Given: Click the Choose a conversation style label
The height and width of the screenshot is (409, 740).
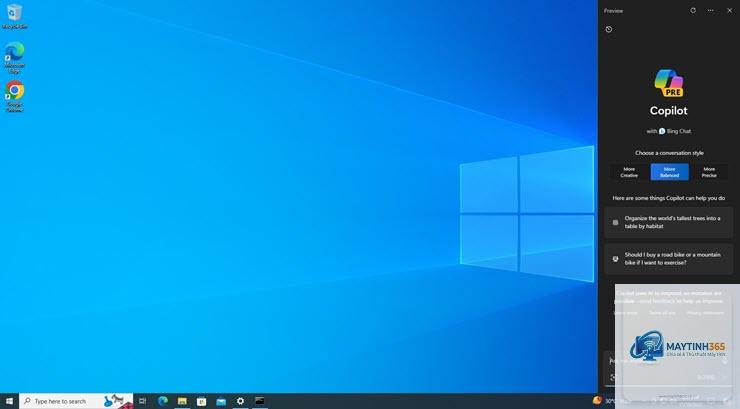Looking at the screenshot, I should [x=669, y=153].
